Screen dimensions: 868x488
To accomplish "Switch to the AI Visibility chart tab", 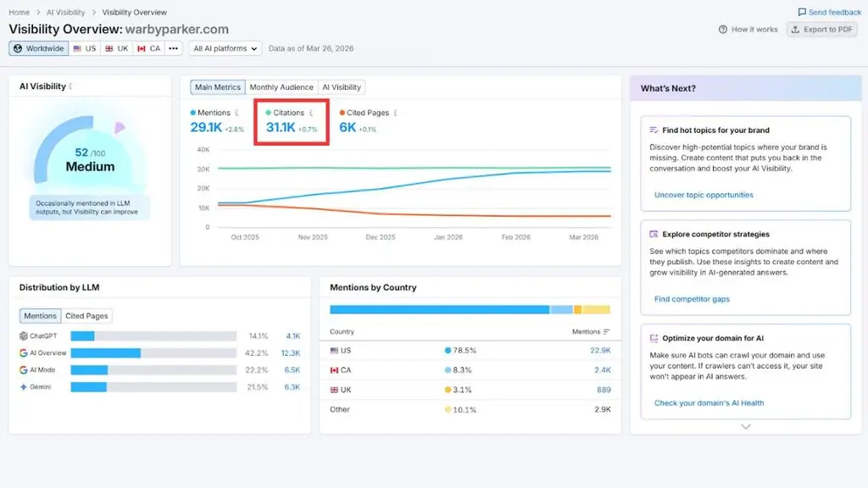I will 342,87.
